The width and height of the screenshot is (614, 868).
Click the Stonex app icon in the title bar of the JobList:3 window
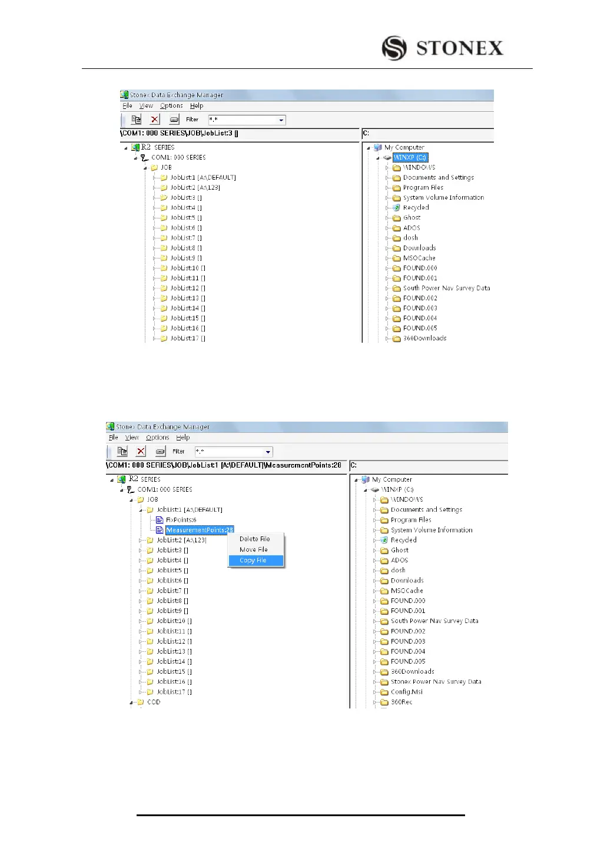point(124,94)
